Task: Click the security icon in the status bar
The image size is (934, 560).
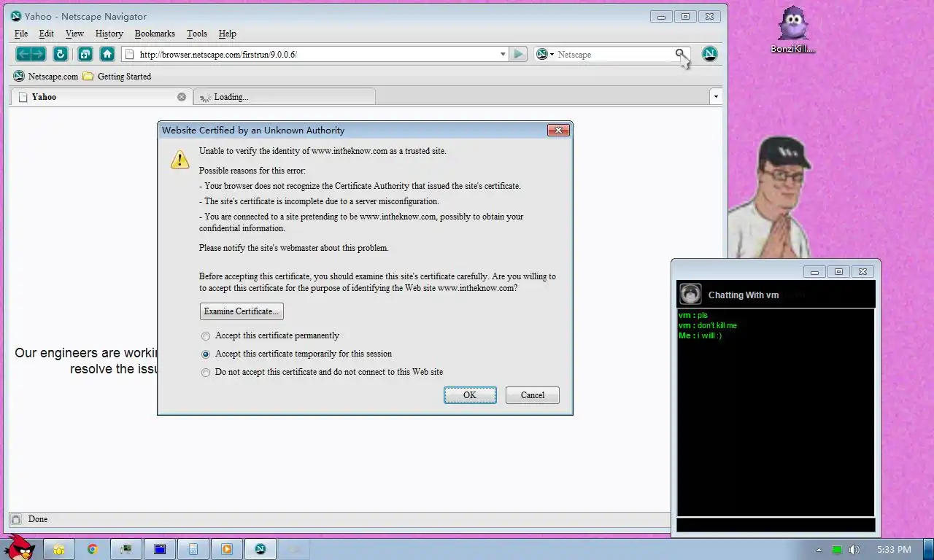Action: [x=16, y=519]
